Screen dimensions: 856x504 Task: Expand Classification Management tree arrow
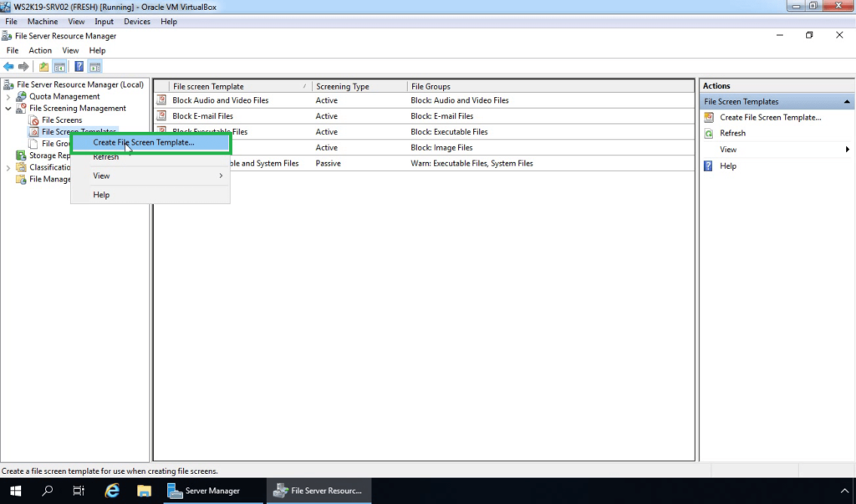[x=8, y=168]
